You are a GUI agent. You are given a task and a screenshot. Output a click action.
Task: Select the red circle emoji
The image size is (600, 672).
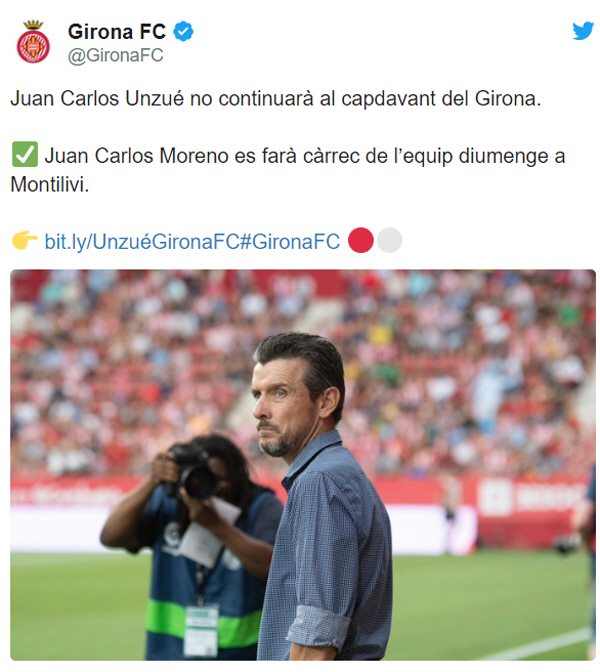360,240
